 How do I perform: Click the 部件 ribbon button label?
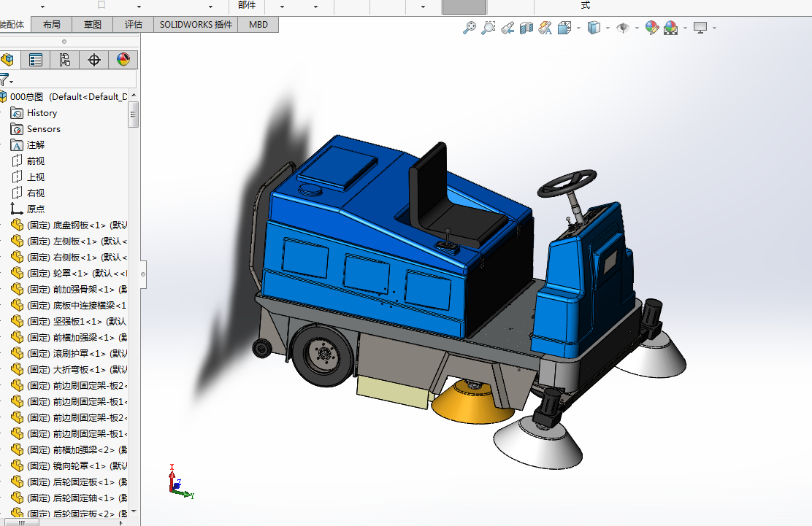pos(247,5)
